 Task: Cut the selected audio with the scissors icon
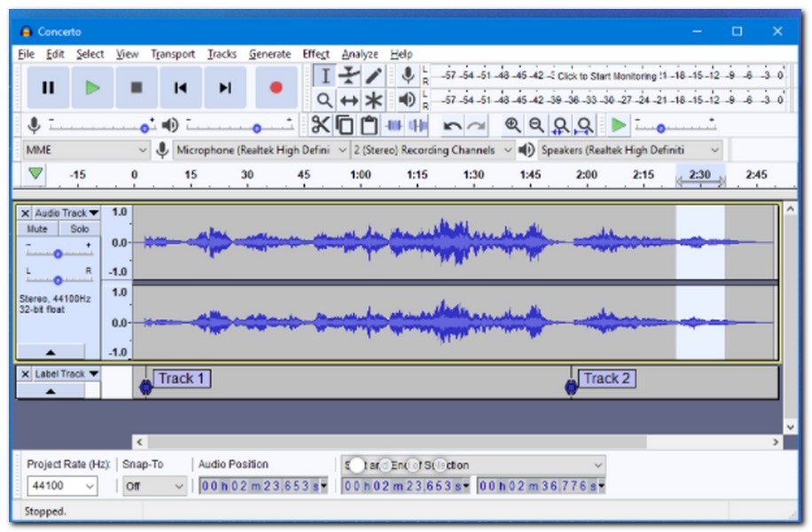pyautogui.click(x=322, y=124)
